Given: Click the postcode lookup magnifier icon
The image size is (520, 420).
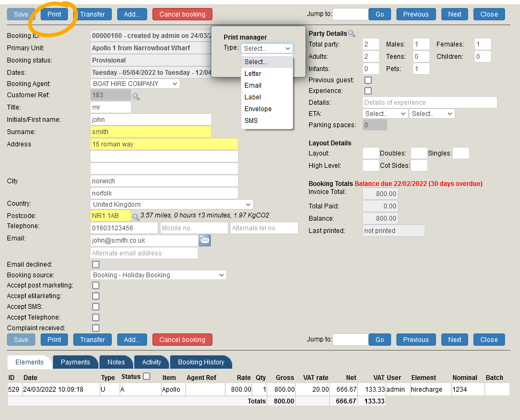Looking at the screenshot, I should [x=136, y=216].
